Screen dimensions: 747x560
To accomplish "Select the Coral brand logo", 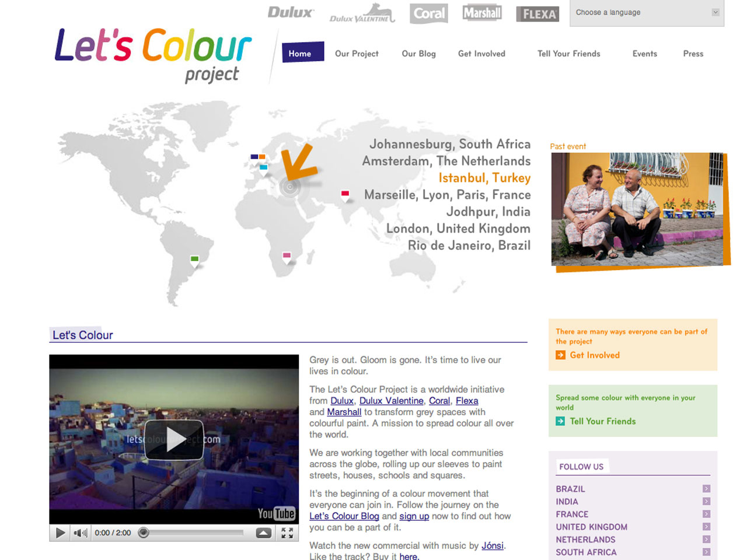I will point(429,13).
